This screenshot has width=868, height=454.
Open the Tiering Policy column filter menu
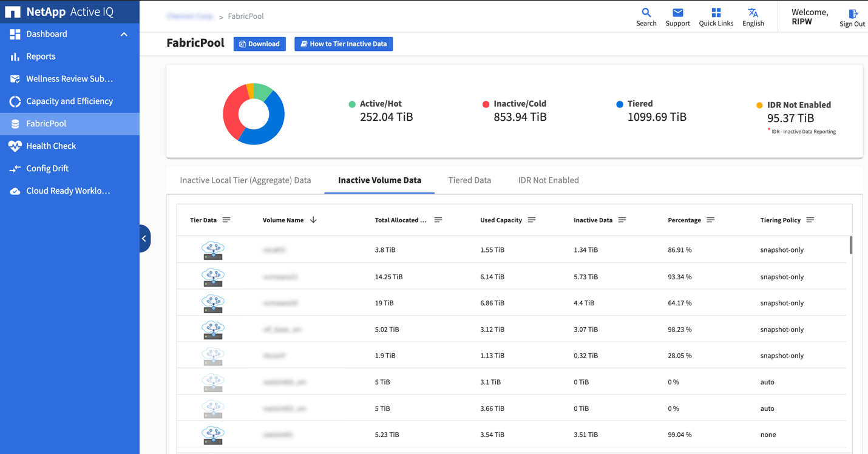pos(810,220)
